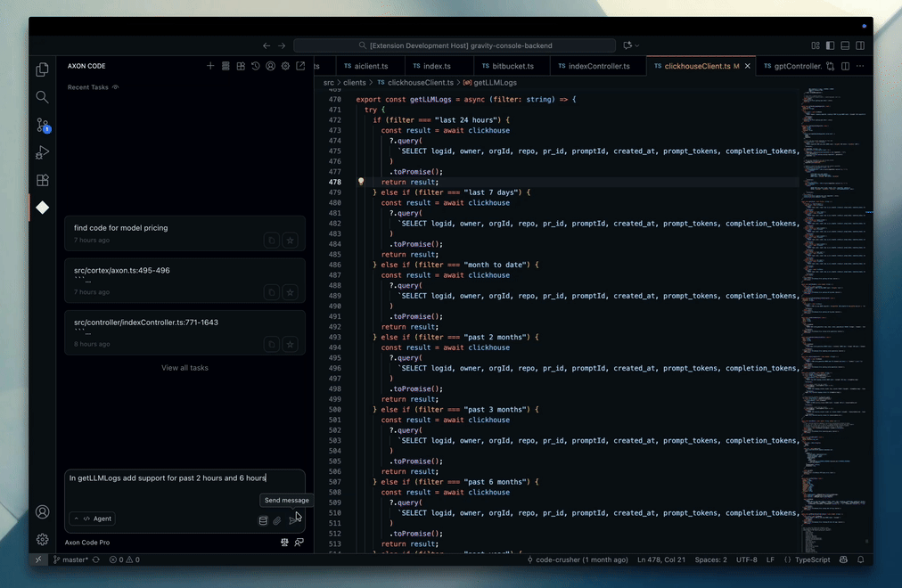Image resolution: width=902 pixels, height=588 pixels.
Task: Click the paperclip attach icon
Action: coord(277,521)
